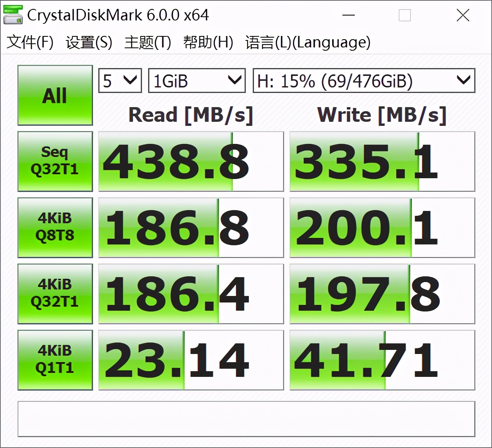This screenshot has height=448, width=492.
Task: Open the 主题(T) menu
Action: (x=148, y=42)
